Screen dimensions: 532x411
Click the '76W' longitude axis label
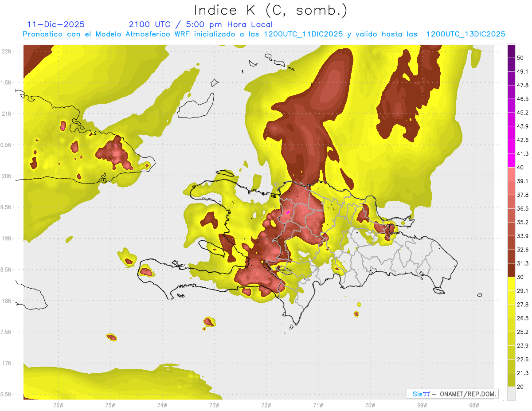(x=59, y=405)
